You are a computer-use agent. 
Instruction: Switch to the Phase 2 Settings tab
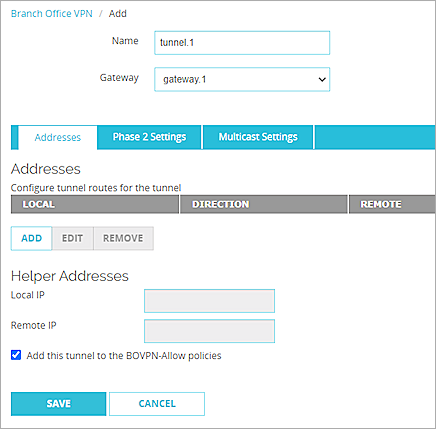pyautogui.click(x=149, y=137)
